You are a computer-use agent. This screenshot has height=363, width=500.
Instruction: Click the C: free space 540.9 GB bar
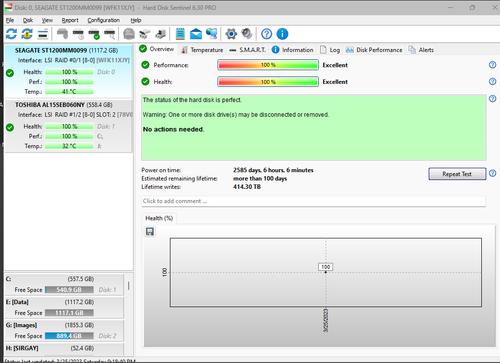(x=69, y=290)
